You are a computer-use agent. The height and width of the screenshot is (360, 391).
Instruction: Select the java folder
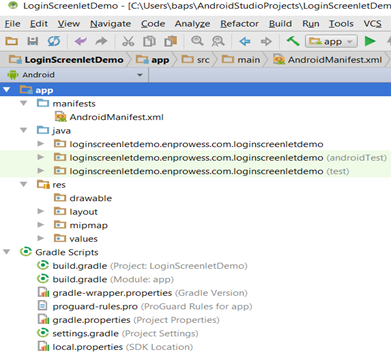[x=54, y=131]
